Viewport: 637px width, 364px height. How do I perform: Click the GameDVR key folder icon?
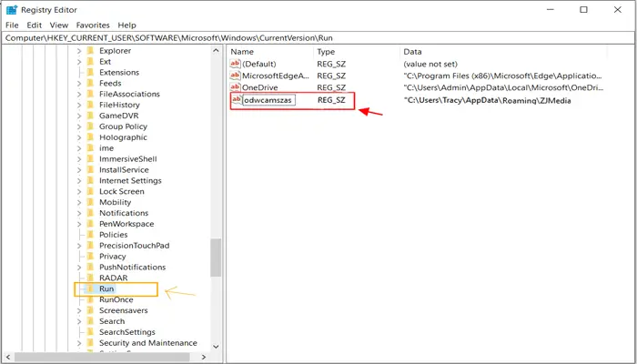click(89, 116)
